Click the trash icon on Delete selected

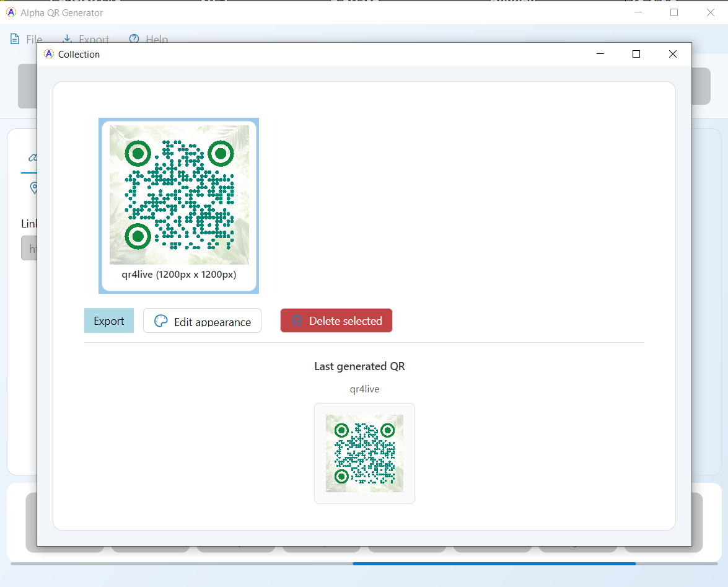tap(297, 321)
